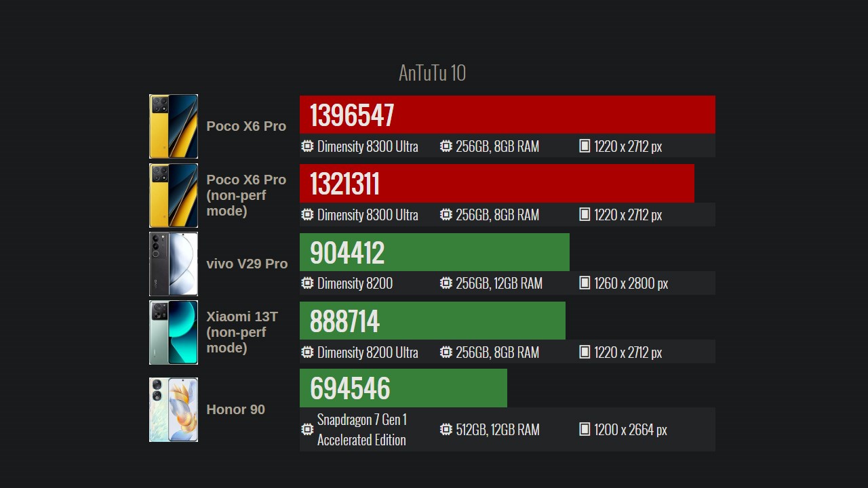
Task: Click the chipset icon beside Dimensity 8300 Ultra in the 1396547 row
Action: (307, 146)
